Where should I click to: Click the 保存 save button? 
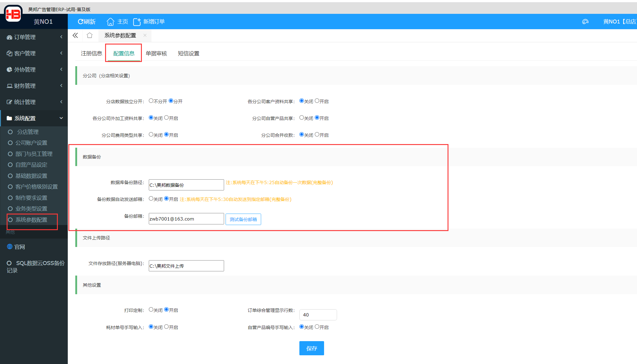coord(312,348)
